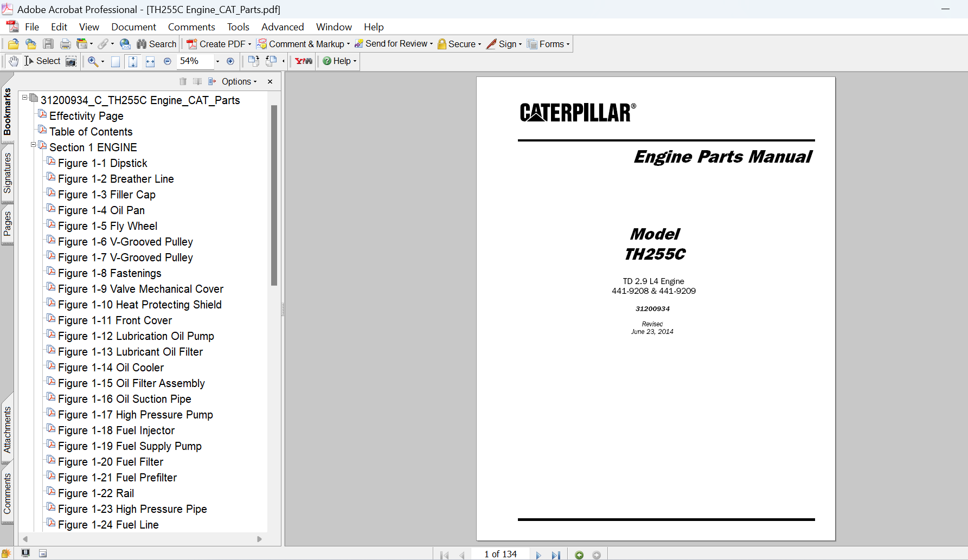968x560 pixels.
Task: Click the Email globe envelope icon
Action: (125, 44)
